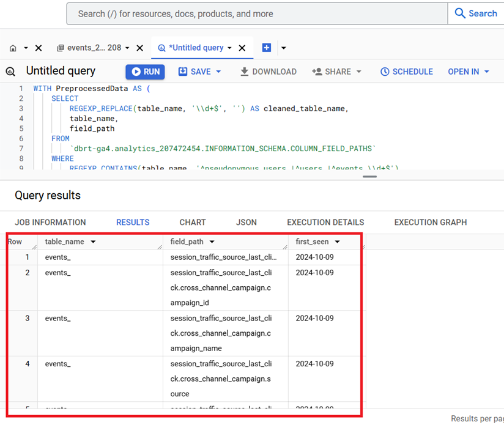The width and height of the screenshot is (504, 425).
Task: Open the SCHEDULE option
Action: click(407, 72)
